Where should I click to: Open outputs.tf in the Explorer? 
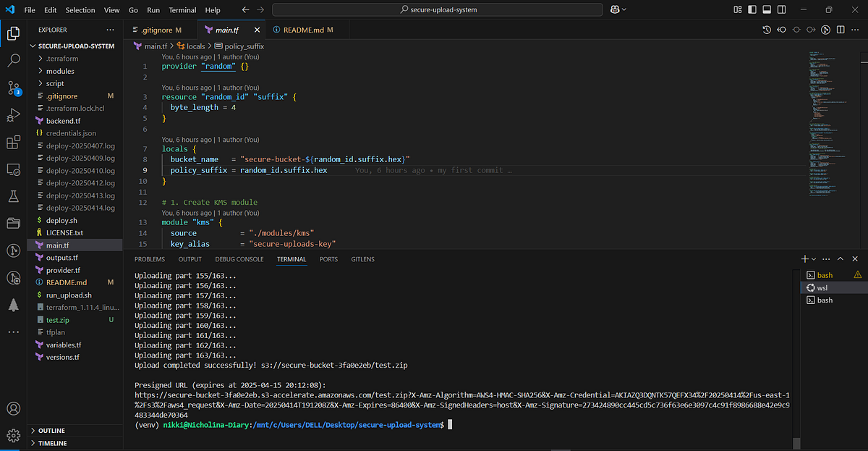tap(62, 258)
